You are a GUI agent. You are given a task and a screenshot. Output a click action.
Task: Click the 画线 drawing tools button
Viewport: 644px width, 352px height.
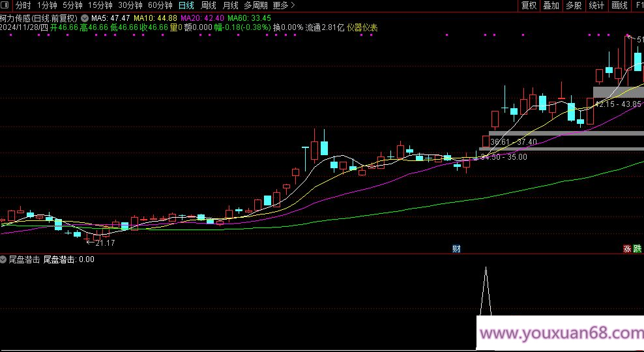coord(619,5)
